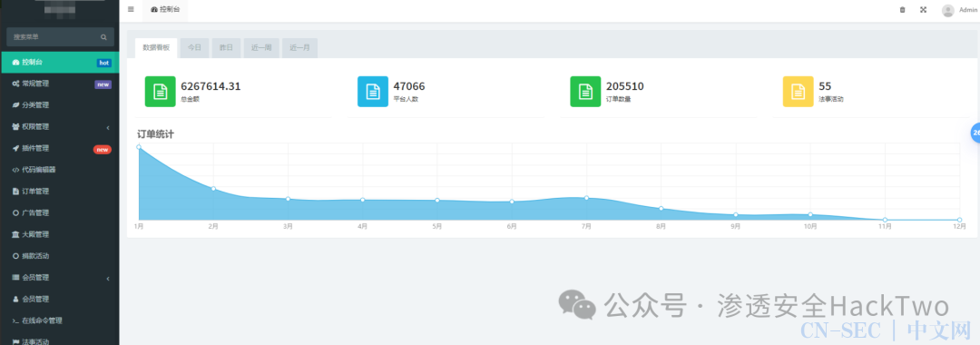
Task: Click the chart data point for 9月
Action: pyautogui.click(x=736, y=215)
